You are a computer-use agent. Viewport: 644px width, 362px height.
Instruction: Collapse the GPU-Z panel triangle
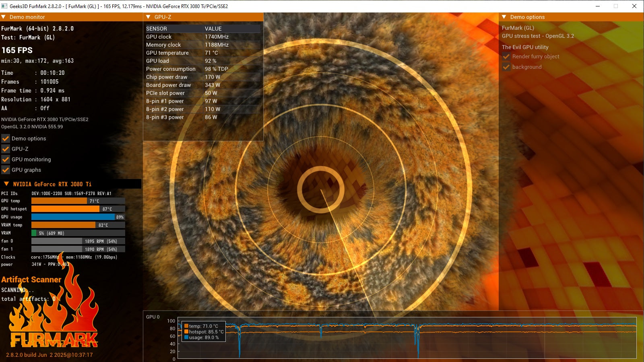(x=148, y=17)
